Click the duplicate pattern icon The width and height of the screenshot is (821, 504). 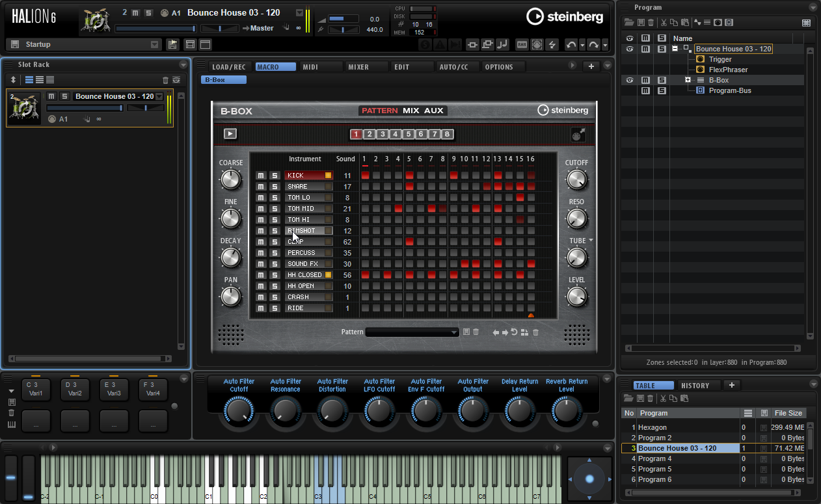pyautogui.click(x=524, y=332)
